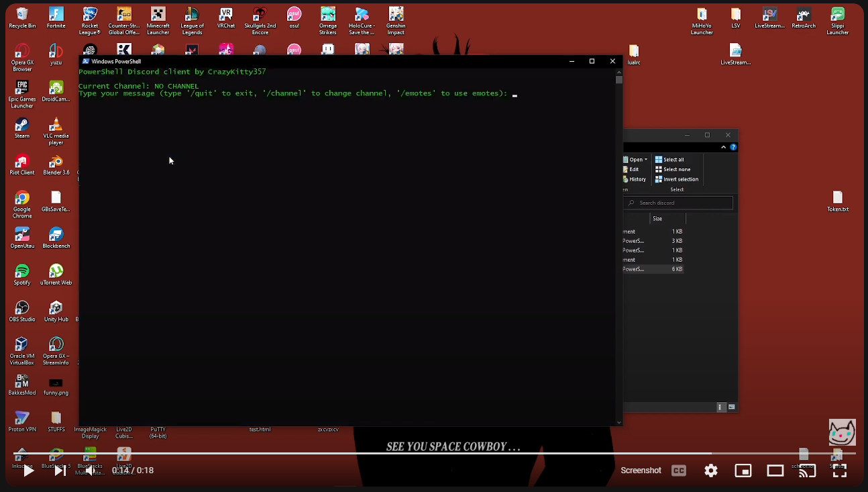Open Opera GX Browser icon
This screenshot has width=868, height=492.
(22, 58)
